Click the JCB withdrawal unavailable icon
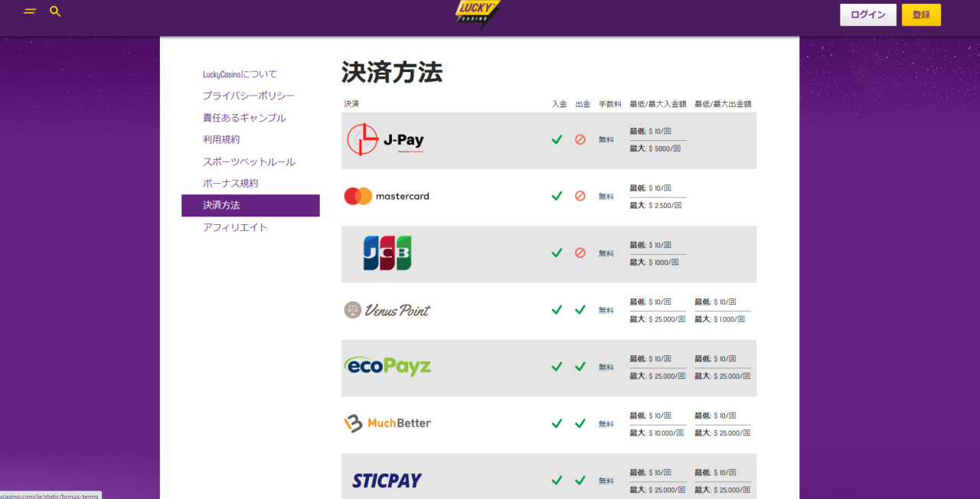 (580, 253)
